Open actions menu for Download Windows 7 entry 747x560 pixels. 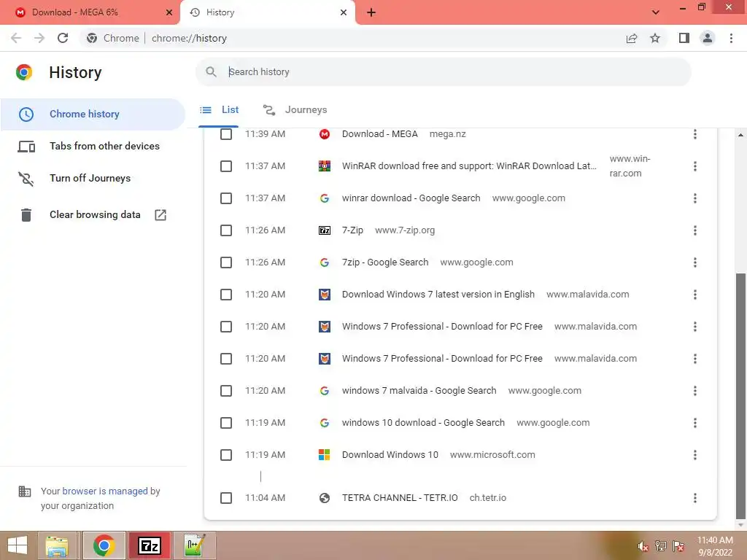point(695,295)
